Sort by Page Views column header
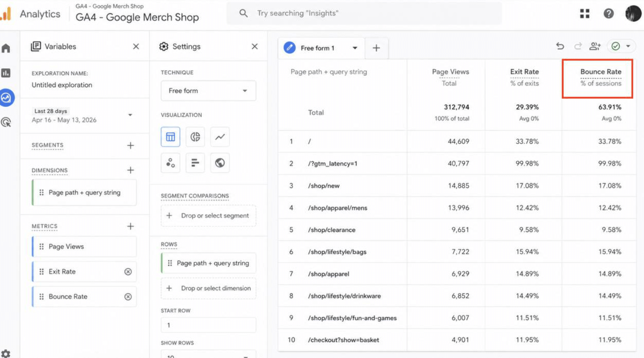This screenshot has width=644, height=358. pos(450,72)
